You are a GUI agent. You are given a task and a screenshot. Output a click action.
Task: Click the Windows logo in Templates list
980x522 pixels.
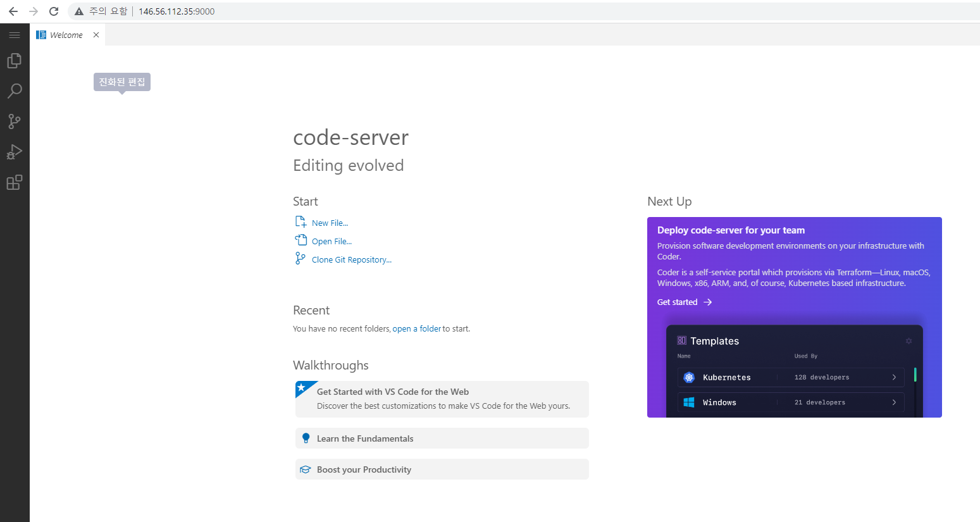click(689, 402)
